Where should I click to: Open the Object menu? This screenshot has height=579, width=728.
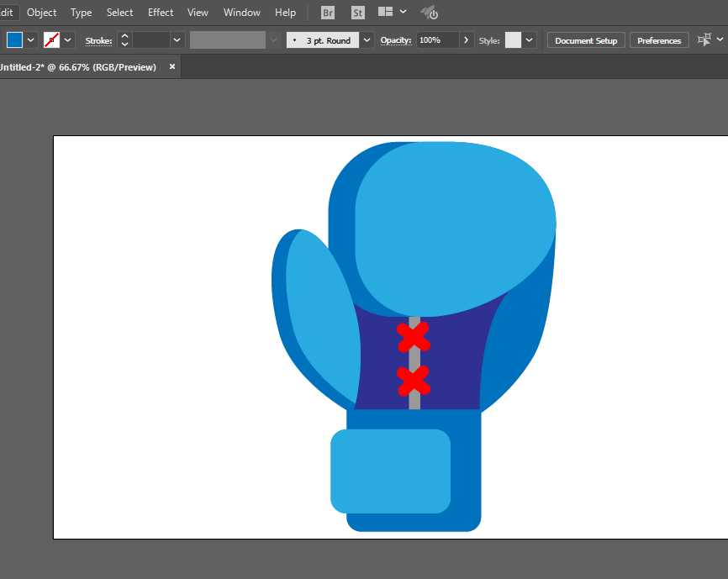coord(42,13)
